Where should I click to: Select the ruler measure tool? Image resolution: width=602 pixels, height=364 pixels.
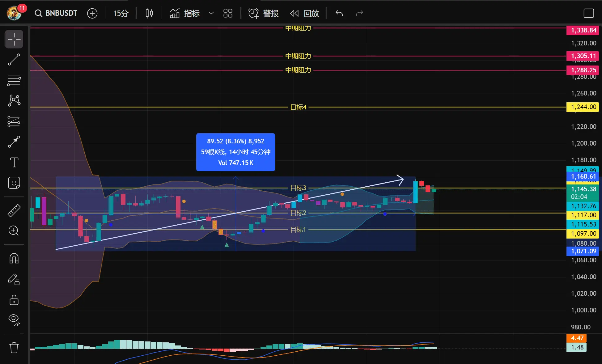[14, 210]
